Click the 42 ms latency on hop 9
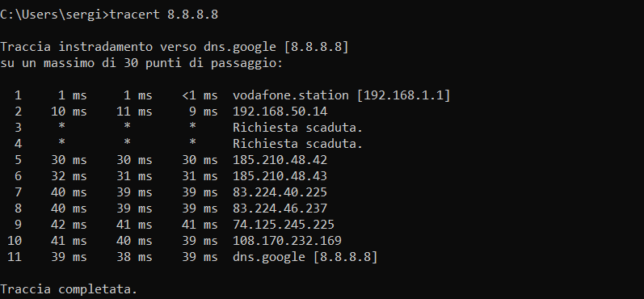The image size is (644, 299). click(x=69, y=225)
